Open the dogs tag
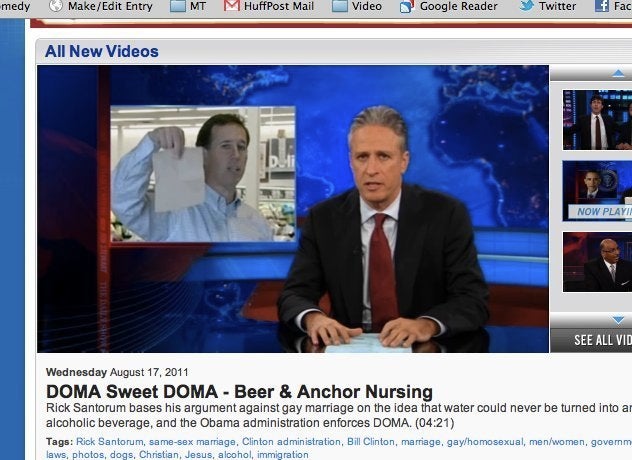Image resolution: width=632 pixels, height=460 pixels. point(121,455)
